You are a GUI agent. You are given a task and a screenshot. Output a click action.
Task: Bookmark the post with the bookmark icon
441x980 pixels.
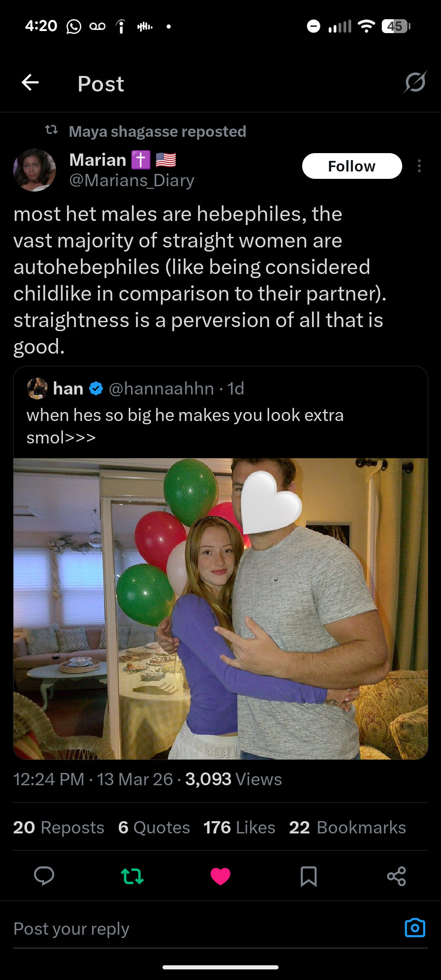[x=308, y=876]
